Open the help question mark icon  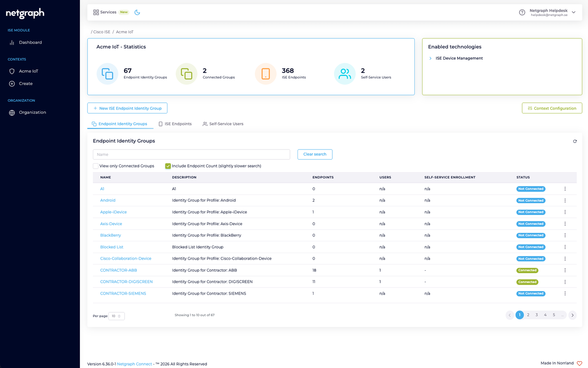522,13
